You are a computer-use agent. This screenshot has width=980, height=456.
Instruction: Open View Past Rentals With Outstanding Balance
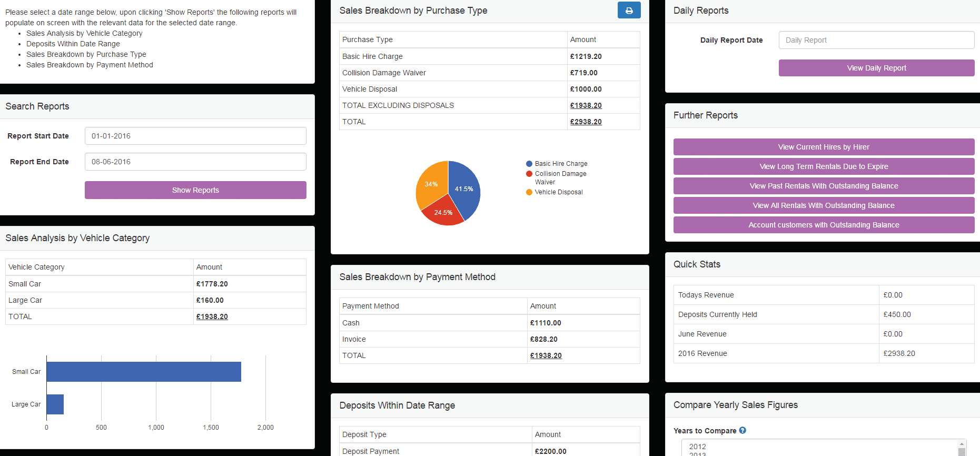coord(824,186)
